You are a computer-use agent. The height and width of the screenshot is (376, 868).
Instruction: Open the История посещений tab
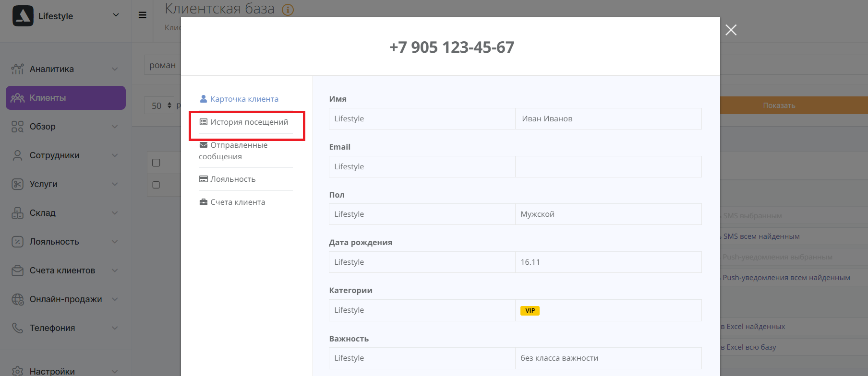249,122
